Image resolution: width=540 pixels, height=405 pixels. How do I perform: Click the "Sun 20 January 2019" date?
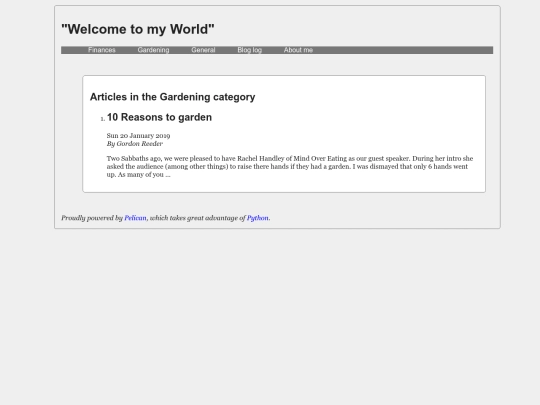pyautogui.click(x=138, y=136)
